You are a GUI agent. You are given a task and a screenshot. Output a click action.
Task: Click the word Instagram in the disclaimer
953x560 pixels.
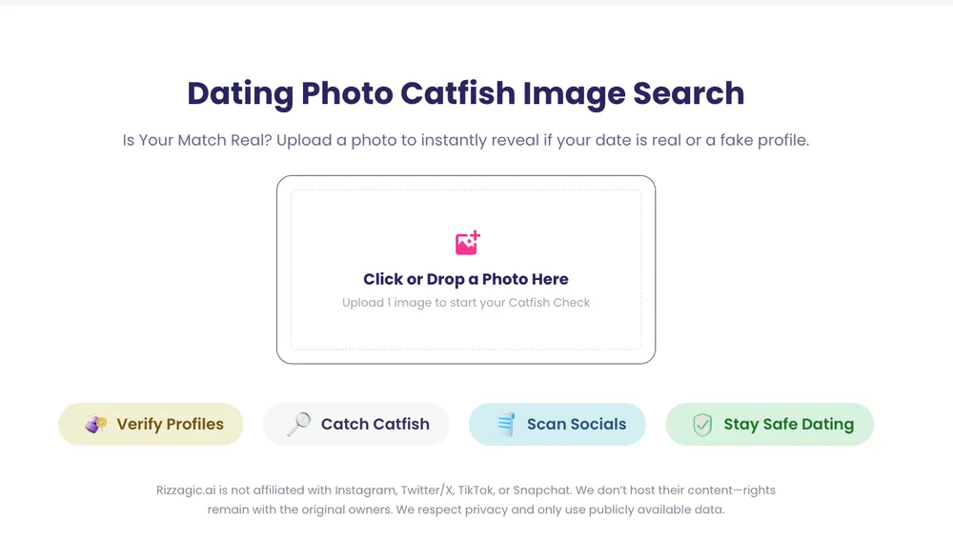coord(363,490)
